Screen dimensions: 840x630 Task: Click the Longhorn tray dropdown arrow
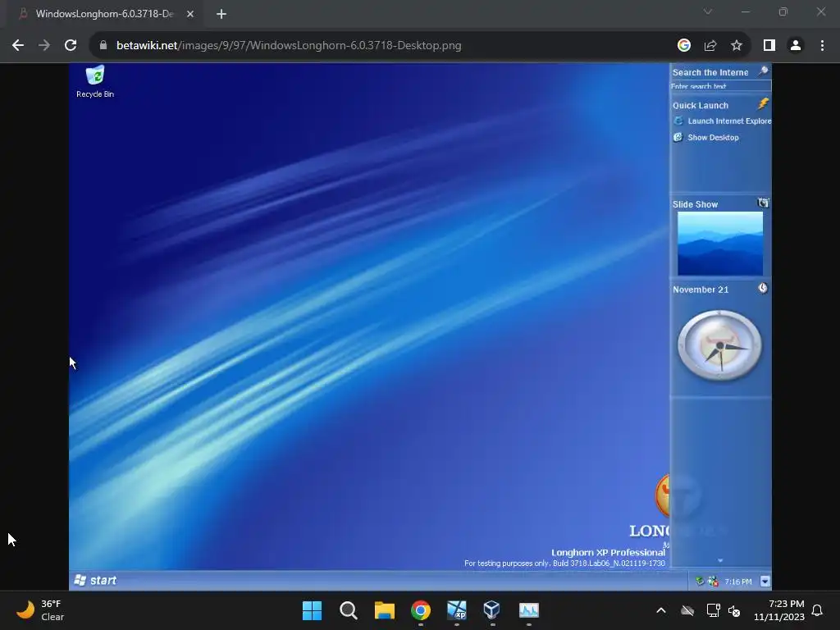pyautogui.click(x=765, y=582)
